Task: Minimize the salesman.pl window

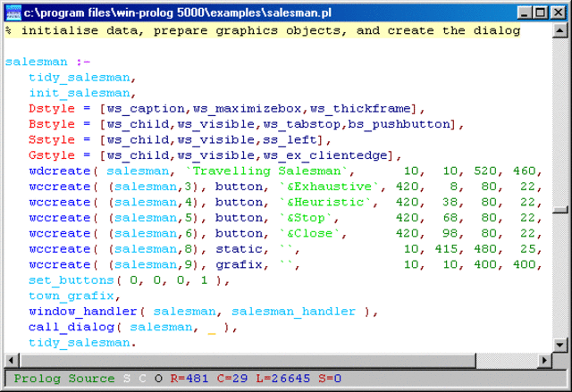Action: pyautogui.click(x=525, y=13)
